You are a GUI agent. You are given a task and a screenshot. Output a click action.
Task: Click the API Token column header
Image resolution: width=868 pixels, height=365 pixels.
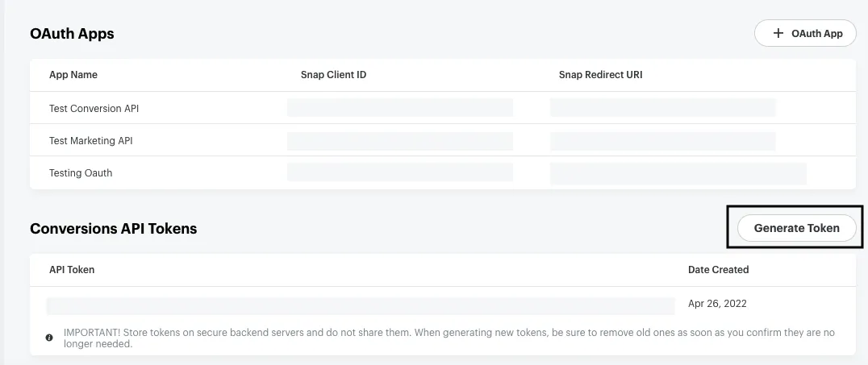[72, 270]
